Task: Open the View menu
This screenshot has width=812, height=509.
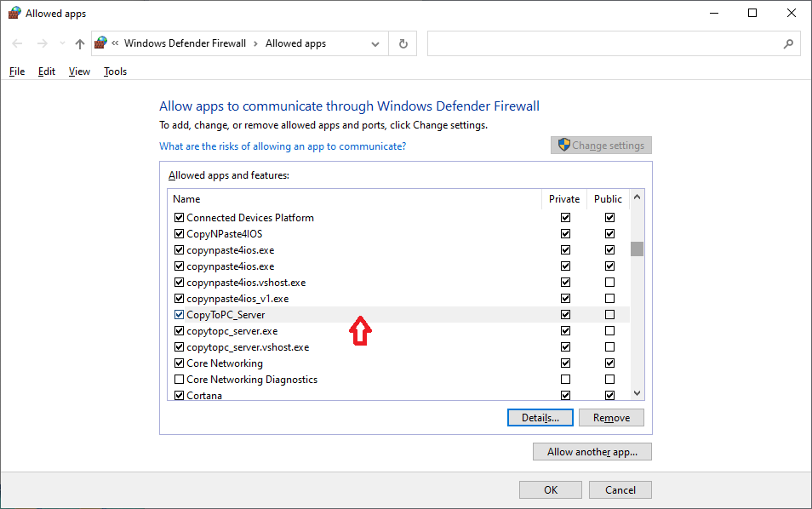Action: tap(79, 71)
